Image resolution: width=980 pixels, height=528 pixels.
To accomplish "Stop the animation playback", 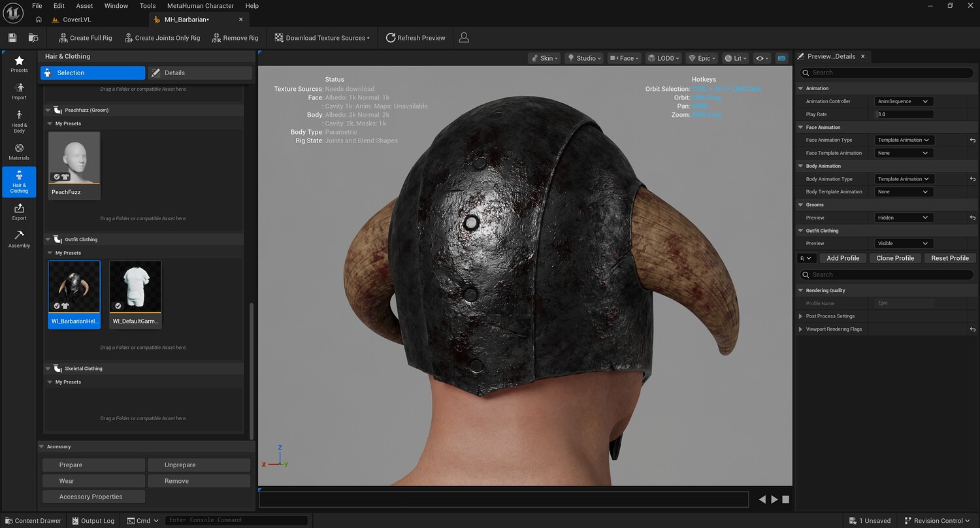I will click(786, 499).
